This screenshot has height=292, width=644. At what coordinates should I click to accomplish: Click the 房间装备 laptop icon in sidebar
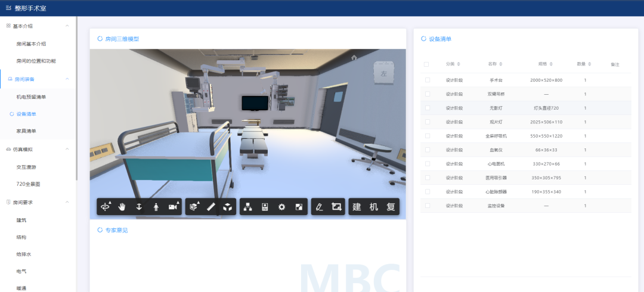tap(10, 79)
